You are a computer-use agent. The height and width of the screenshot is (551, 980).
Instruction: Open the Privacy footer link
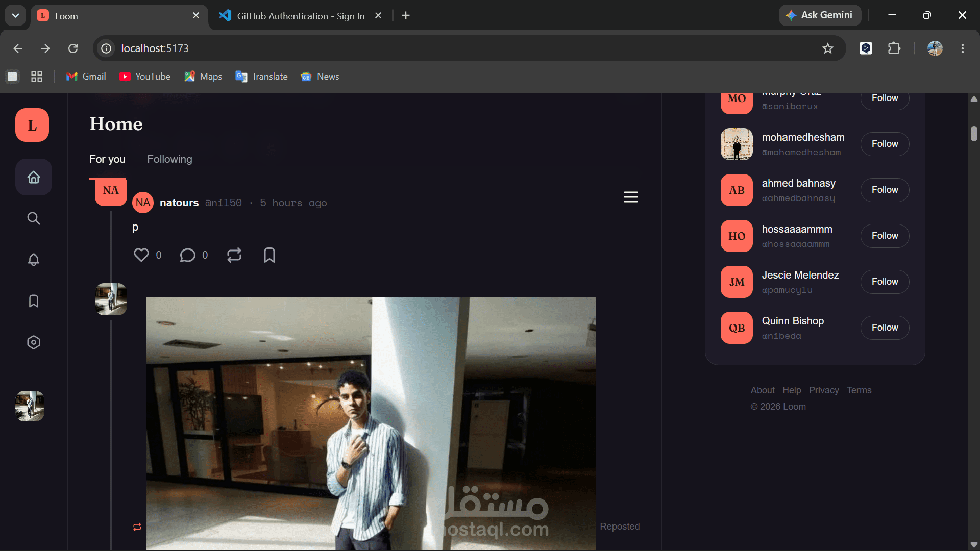tap(824, 390)
